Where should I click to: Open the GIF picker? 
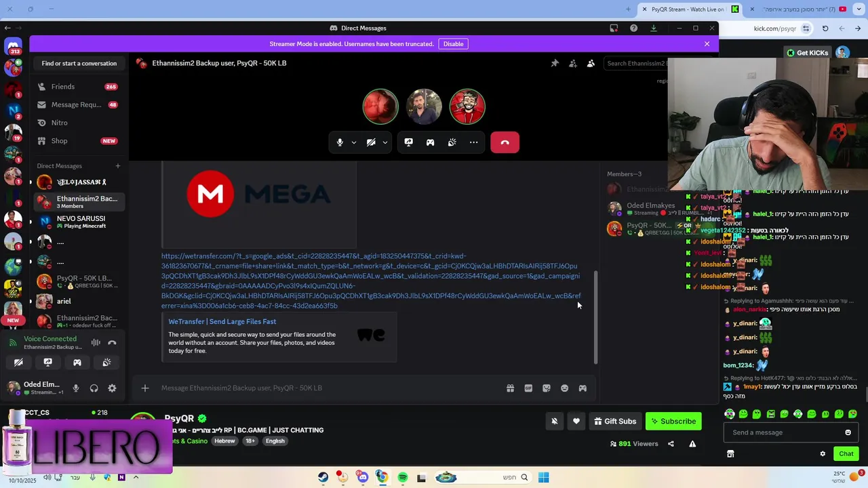tap(528, 388)
